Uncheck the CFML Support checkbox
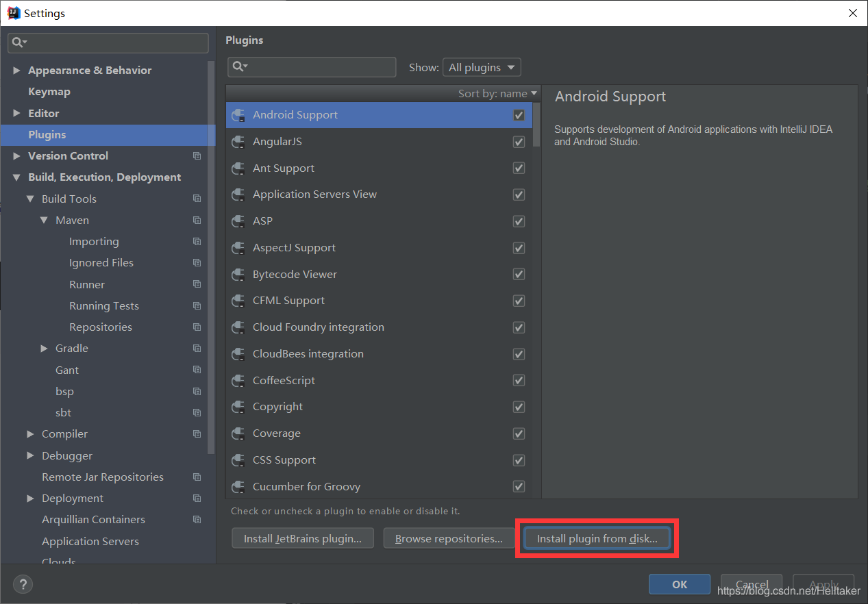 [519, 301]
